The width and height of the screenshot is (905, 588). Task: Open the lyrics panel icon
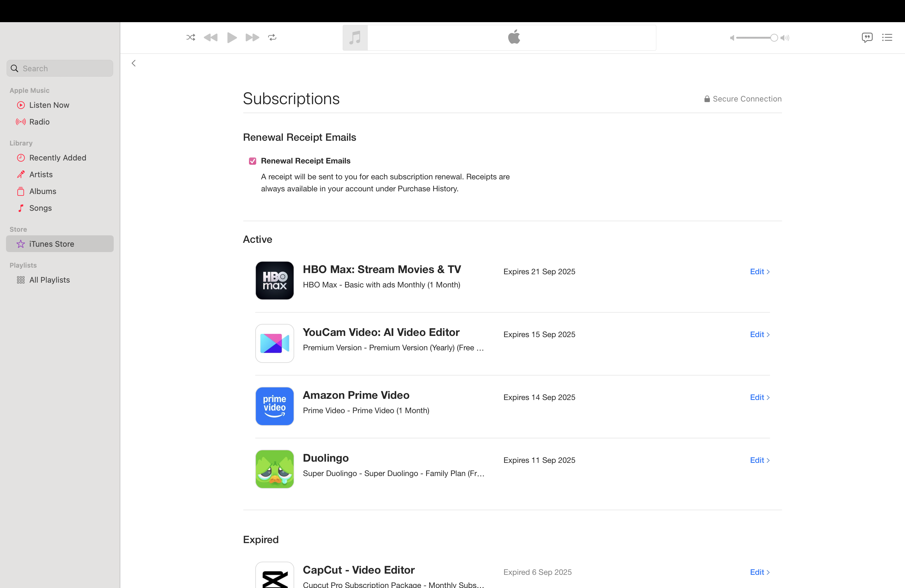[x=867, y=37]
